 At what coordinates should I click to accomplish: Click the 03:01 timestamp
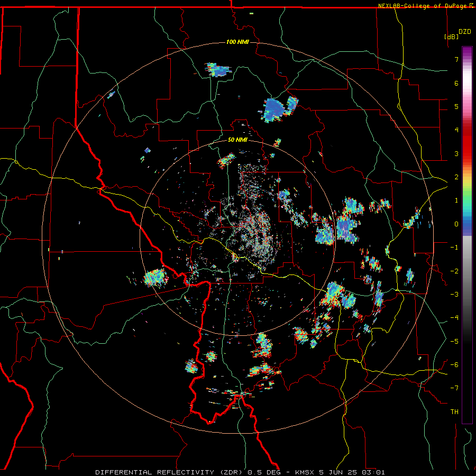[x=373, y=472]
